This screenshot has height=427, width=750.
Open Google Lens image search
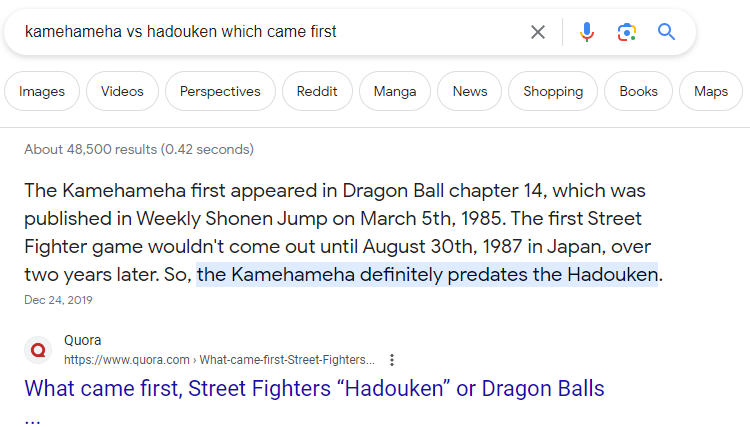(x=627, y=32)
